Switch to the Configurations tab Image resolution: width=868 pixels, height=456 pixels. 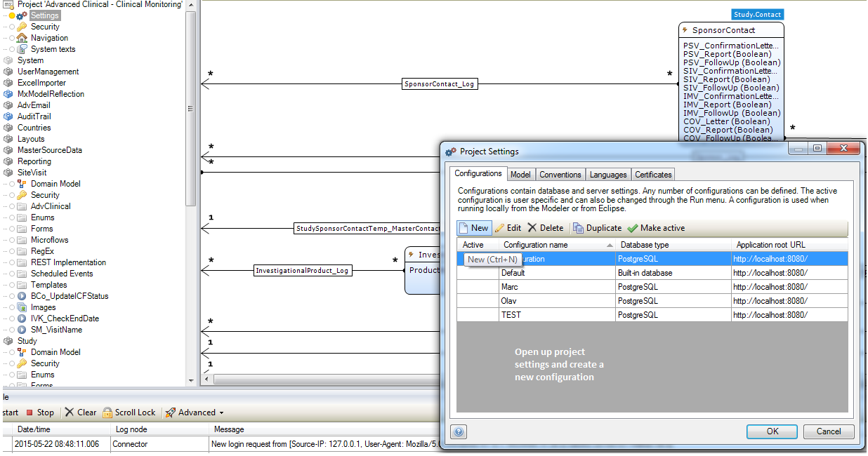[x=478, y=174]
